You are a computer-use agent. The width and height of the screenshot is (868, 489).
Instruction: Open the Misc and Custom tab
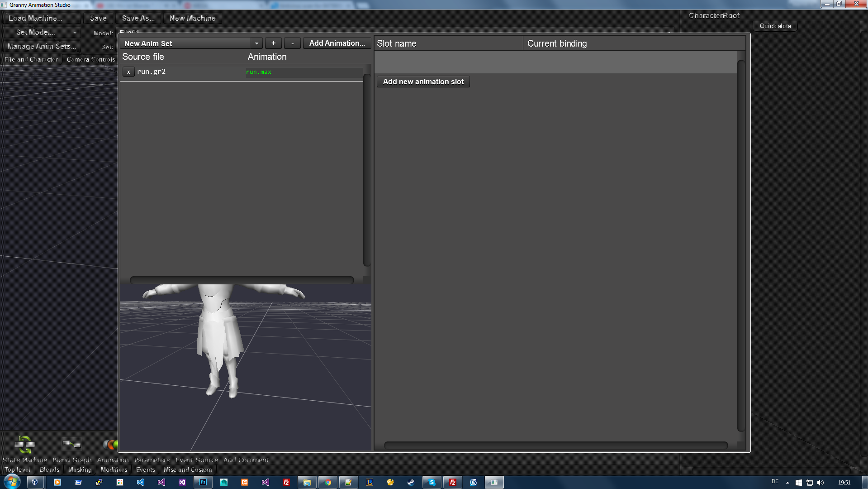(x=187, y=470)
